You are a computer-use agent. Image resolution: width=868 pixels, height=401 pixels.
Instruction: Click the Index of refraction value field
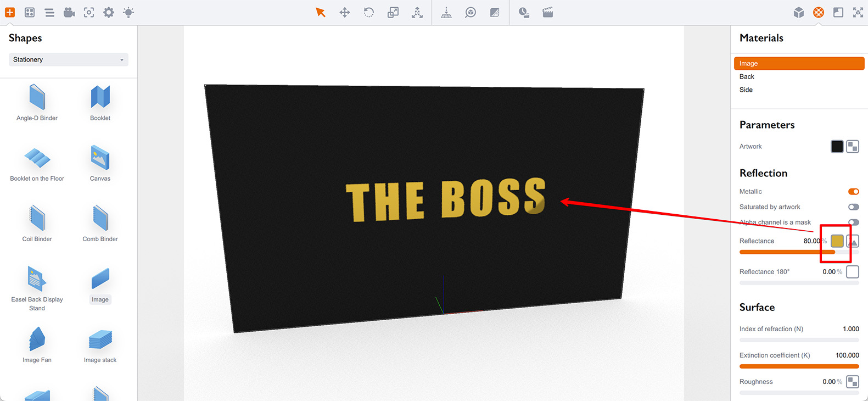tap(850, 329)
